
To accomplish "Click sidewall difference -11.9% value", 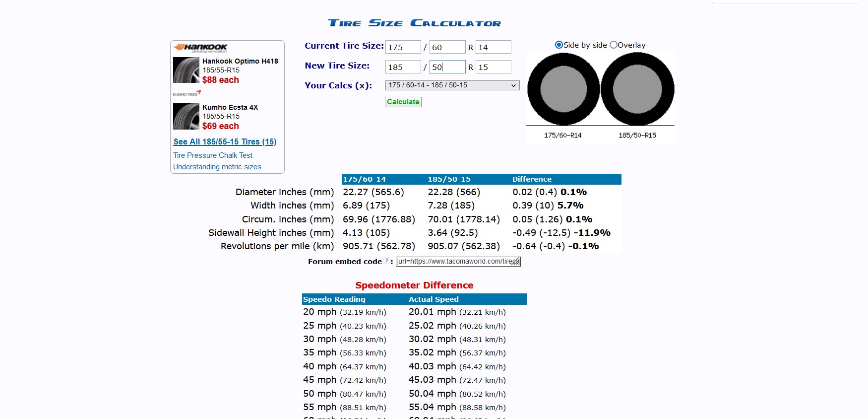I will (x=592, y=233).
